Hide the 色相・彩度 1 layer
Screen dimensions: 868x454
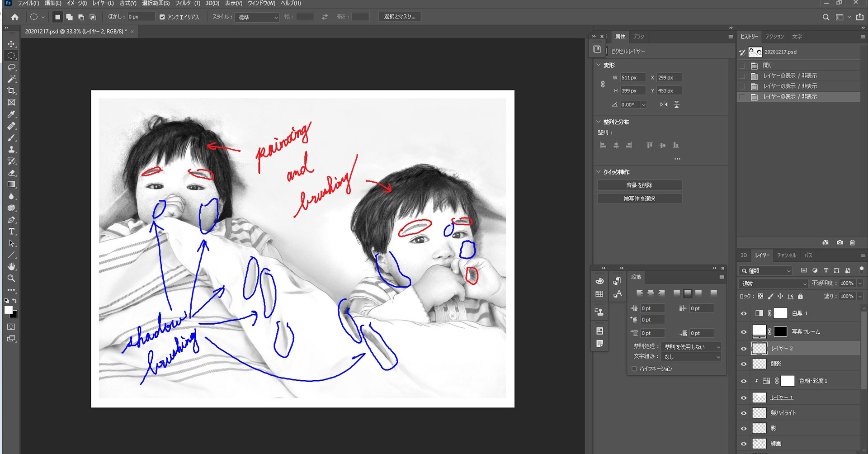pyautogui.click(x=744, y=381)
